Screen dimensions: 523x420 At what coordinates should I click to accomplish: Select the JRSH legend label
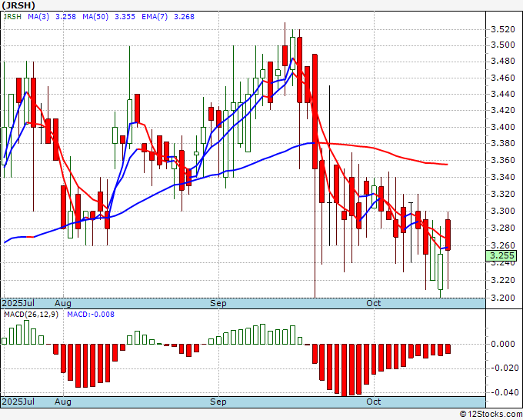tap(12, 17)
